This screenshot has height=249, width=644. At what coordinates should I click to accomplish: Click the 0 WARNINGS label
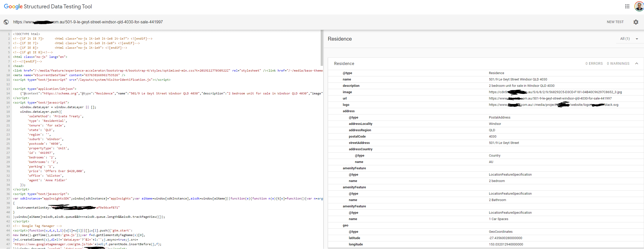[x=618, y=63]
